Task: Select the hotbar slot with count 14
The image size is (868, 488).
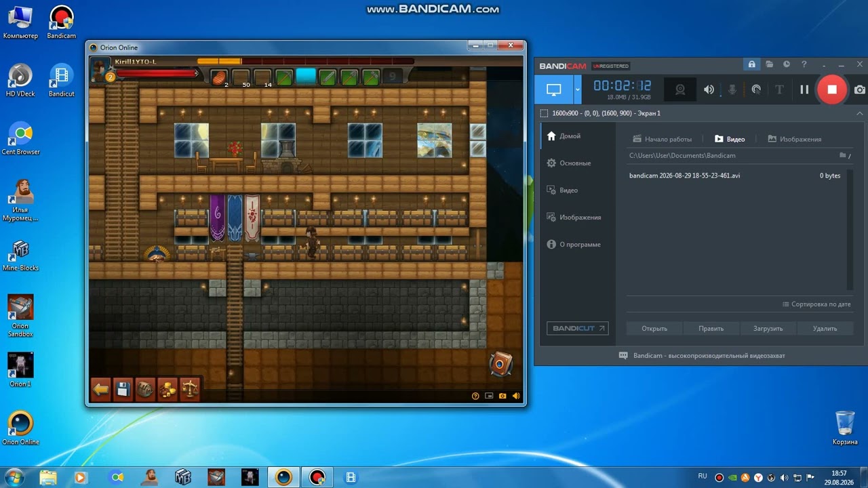Action: pos(262,77)
